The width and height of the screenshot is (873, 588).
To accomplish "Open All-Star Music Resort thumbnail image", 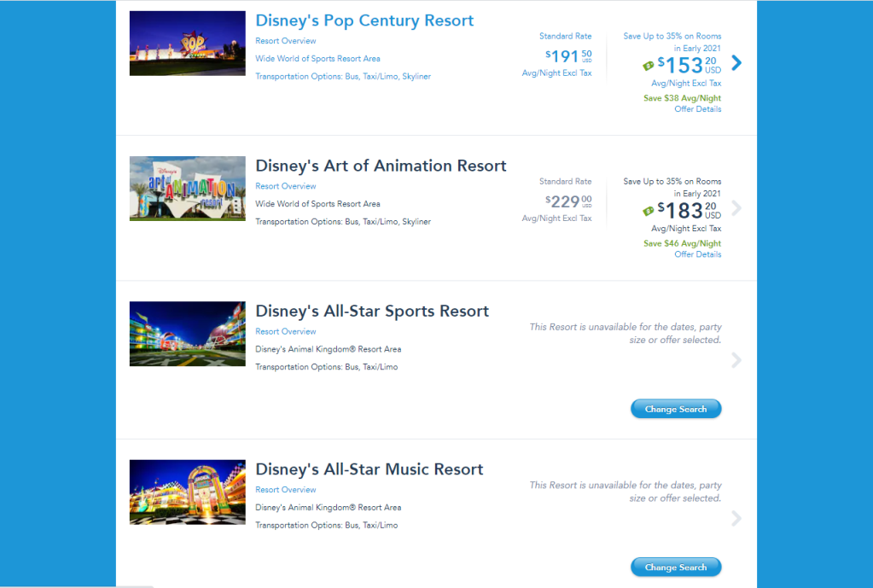I will coord(187,492).
